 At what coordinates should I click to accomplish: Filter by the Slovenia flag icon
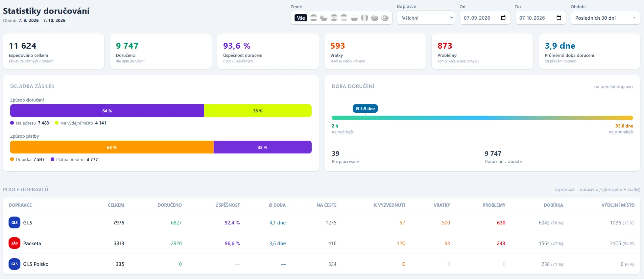tap(375, 18)
